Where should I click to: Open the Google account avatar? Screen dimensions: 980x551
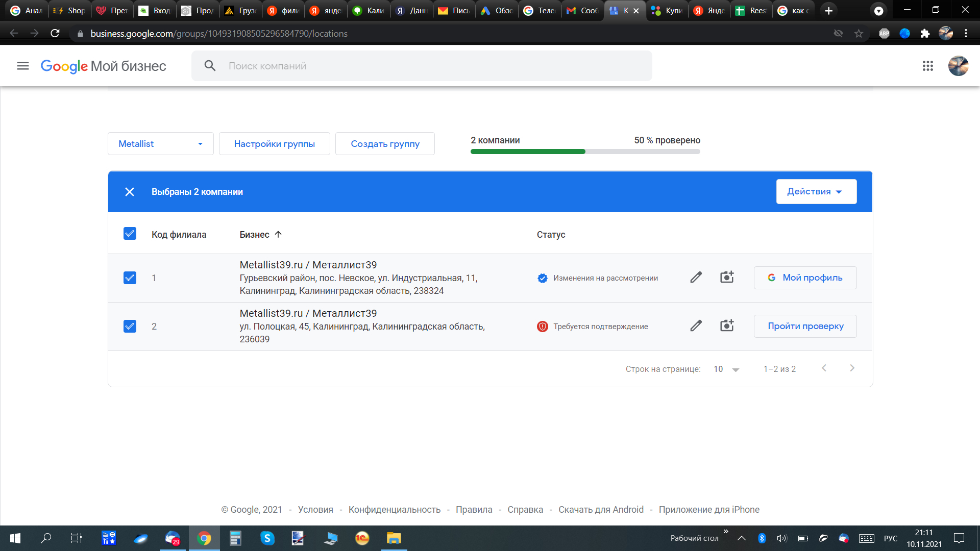[958, 66]
